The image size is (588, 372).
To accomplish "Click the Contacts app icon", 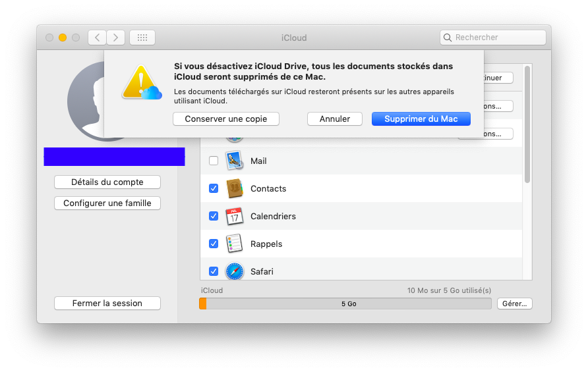I will (x=235, y=188).
